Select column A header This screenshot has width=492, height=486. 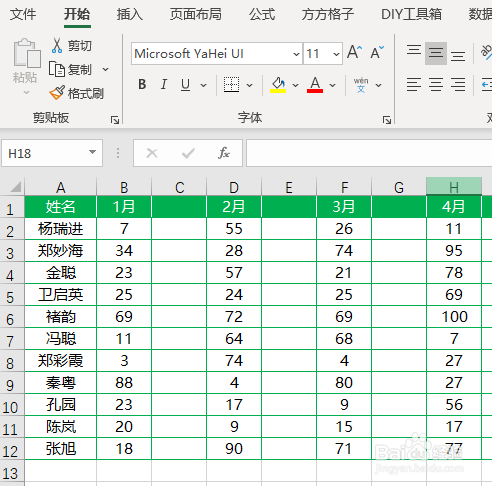tap(61, 187)
